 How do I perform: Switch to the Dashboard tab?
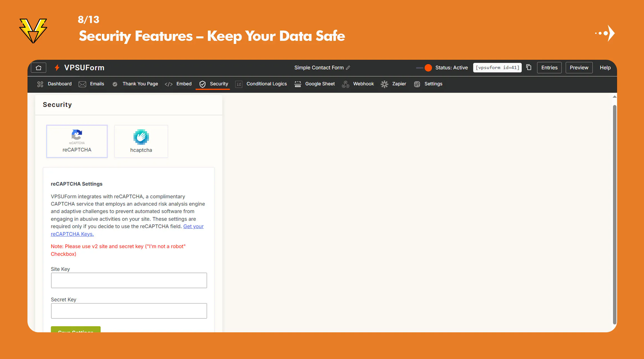(60, 84)
